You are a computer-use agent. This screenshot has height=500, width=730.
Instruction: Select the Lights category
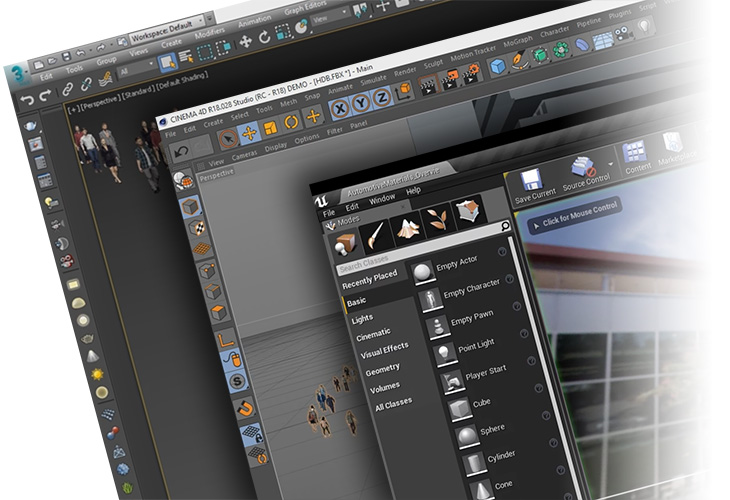click(362, 319)
